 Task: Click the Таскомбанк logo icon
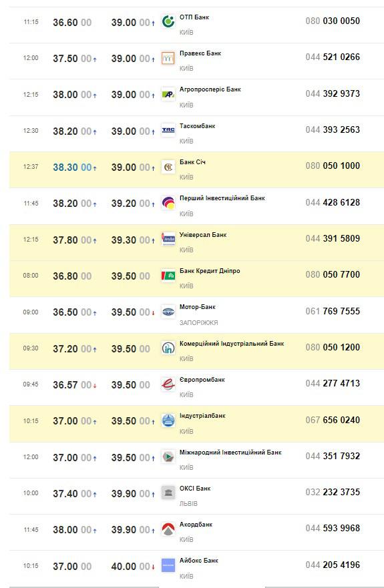pyautogui.click(x=168, y=131)
